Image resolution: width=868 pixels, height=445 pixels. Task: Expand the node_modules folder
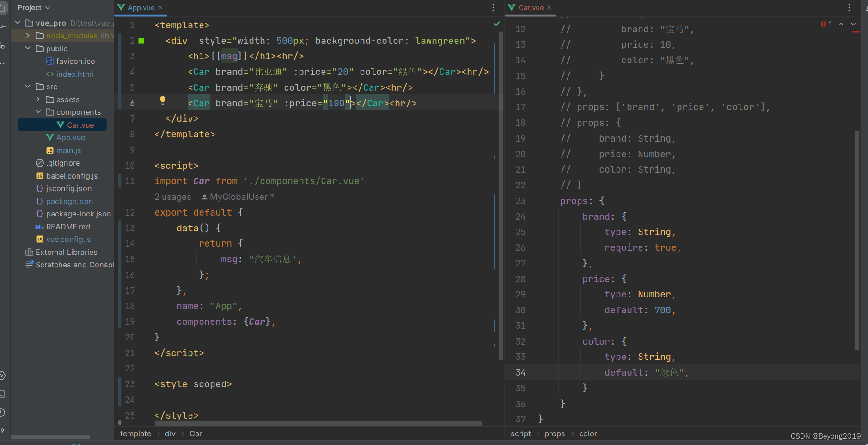(x=28, y=36)
